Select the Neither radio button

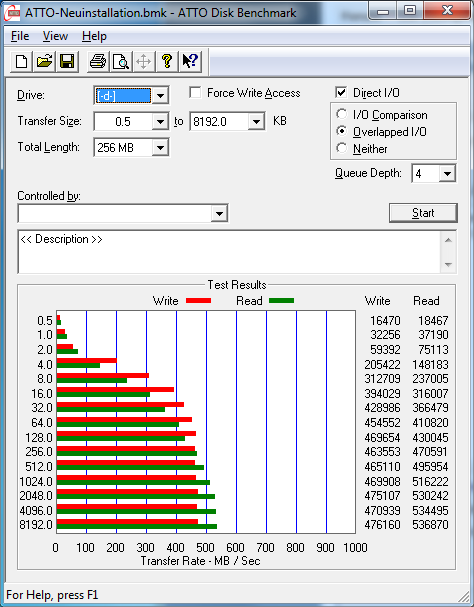coord(342,148)
